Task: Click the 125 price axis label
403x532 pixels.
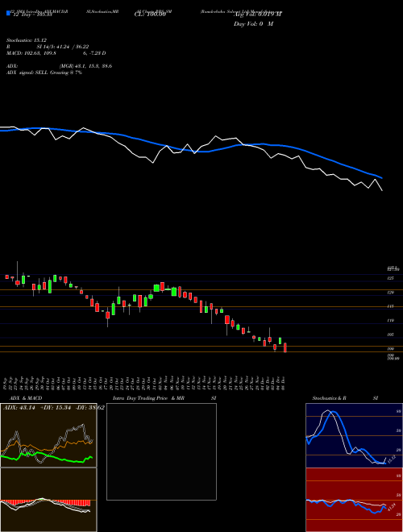Action: tap(390, 278)
